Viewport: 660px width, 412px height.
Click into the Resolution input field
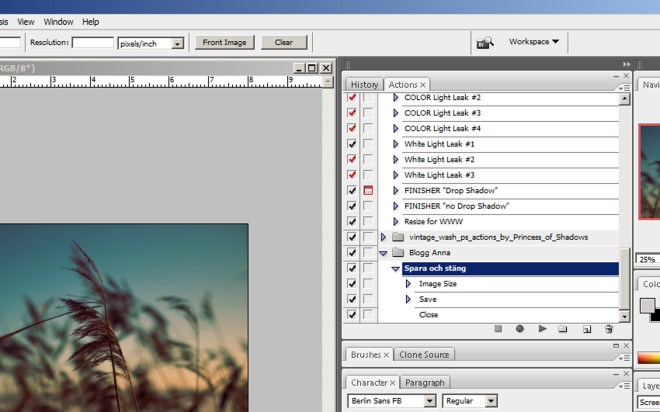[x=92, y=43]
